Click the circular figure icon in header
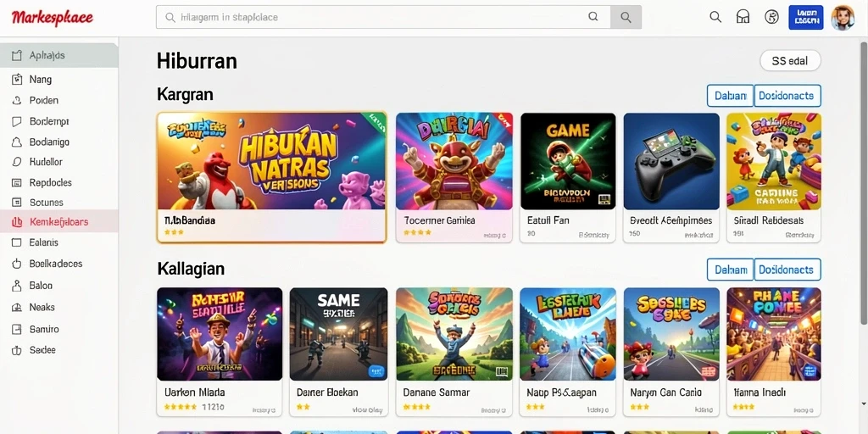Viewport: 868px width, 434px height. 771,17
